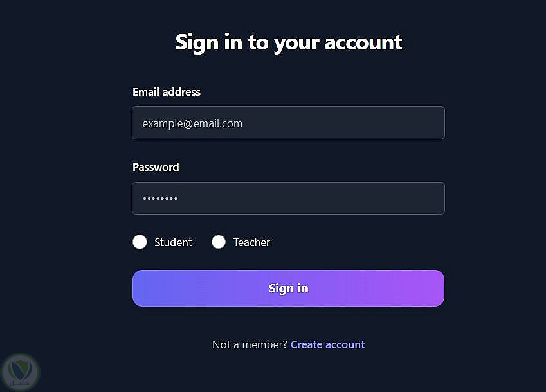
Task: Focus the Email address input field
Action: pos(288,123)
